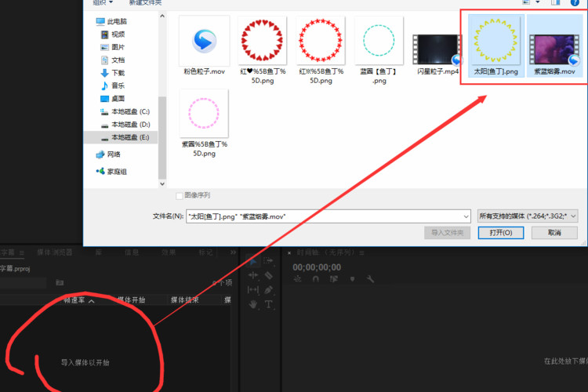Select the Type (T) tool
Screen dimensions: 588x392
[x=268, y=304]
